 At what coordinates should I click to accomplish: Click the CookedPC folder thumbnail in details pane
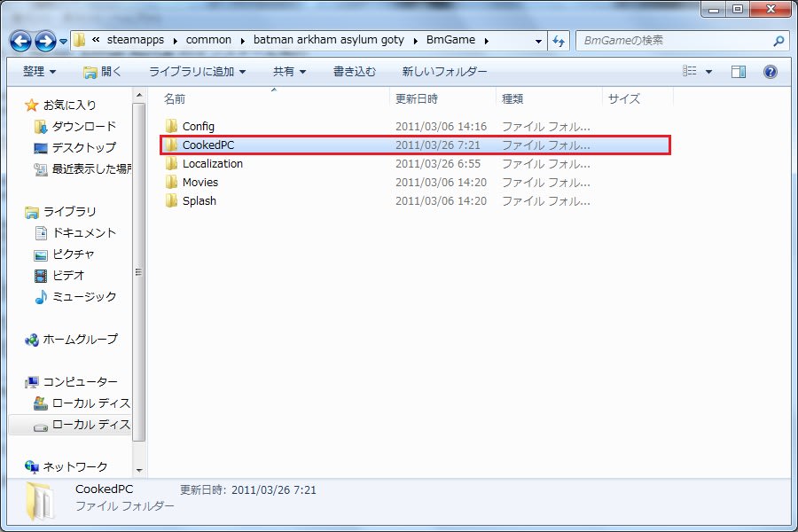pyautogui.click(x=40, y=502)
